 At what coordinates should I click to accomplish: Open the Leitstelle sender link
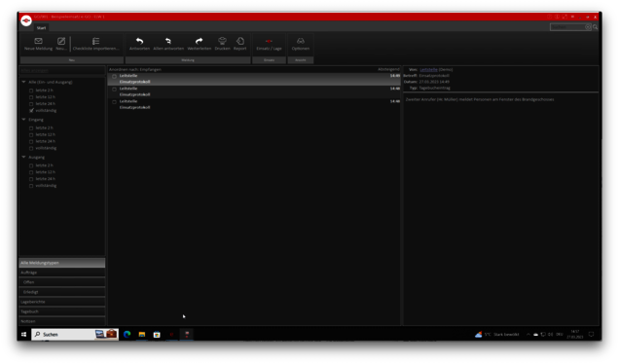pyautogui.click(x=428, y=69)
